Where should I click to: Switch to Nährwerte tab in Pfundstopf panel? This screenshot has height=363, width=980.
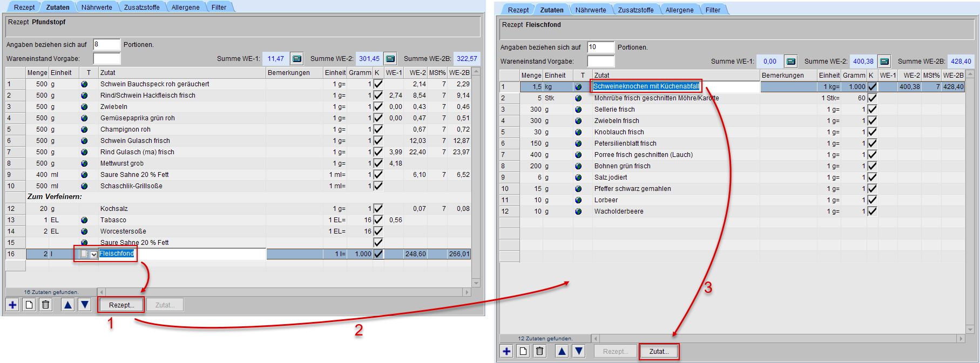point(97,8)
